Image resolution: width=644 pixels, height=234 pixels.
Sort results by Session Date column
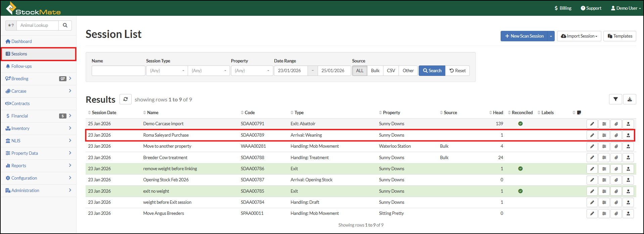click(x=104, y=113)
